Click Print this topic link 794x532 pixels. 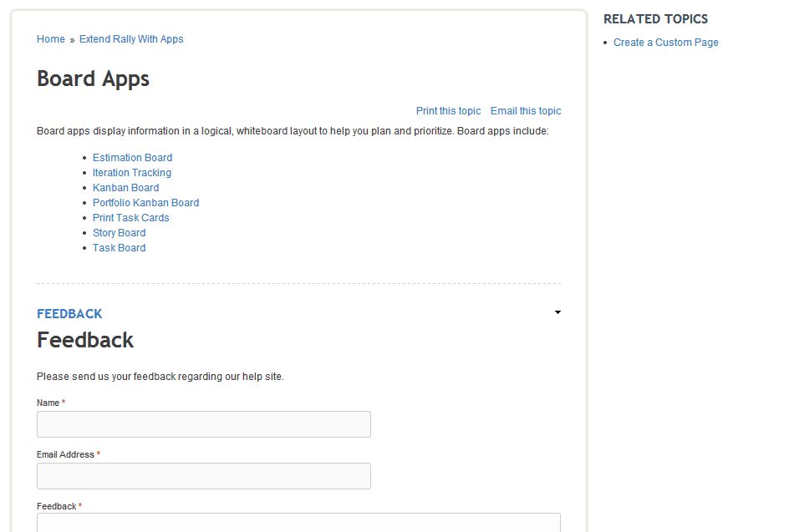tap(448, 111)
